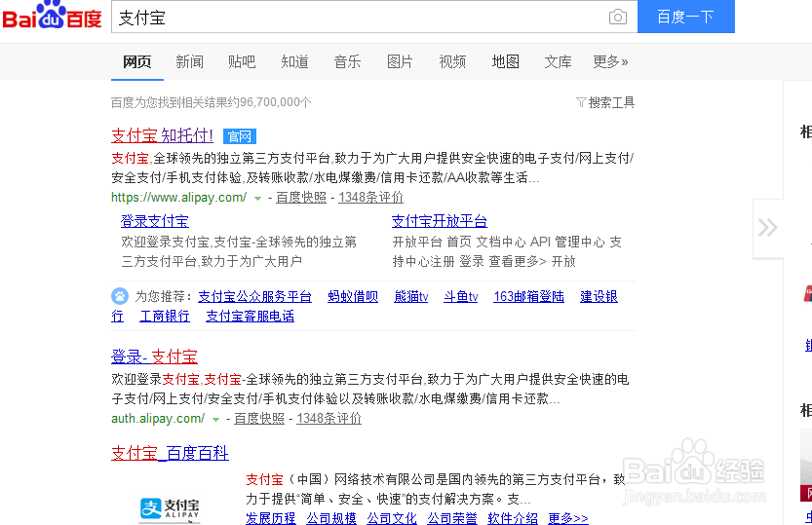This screenshot has height=525, width=812.
Task: Open the 音乐 tab
Action: (347, 62)
